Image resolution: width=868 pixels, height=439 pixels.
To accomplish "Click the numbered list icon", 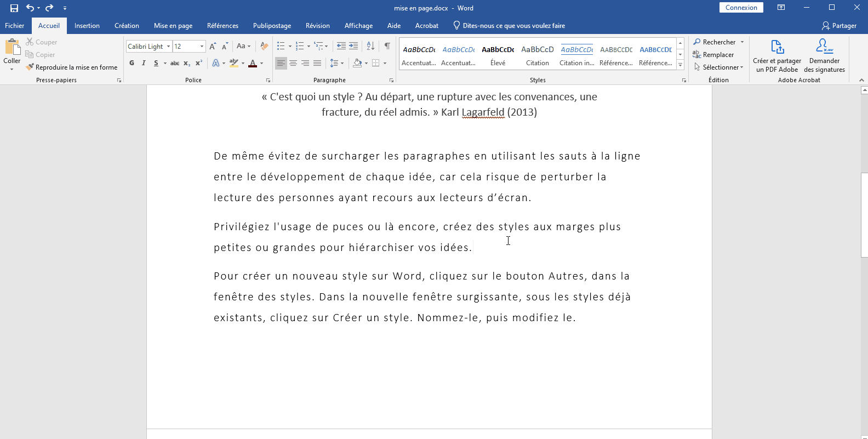I will [x=299, y=47].
